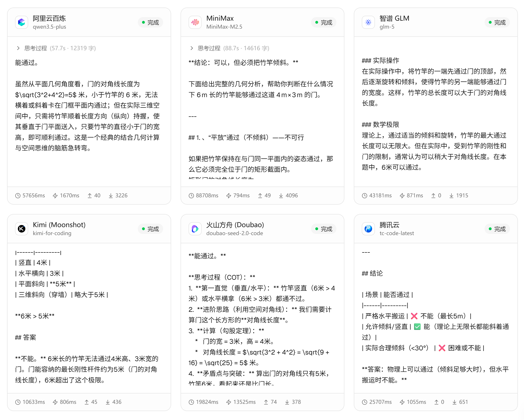Click the 智谱 GLM provider logo icon
This screenshot has height=420, width=524.
click(x=368, y=22)
